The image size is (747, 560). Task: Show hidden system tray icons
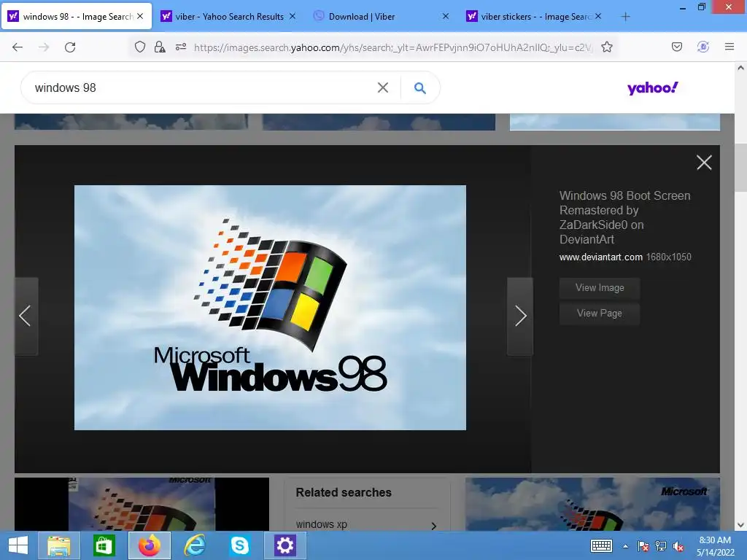[x=625, y=546]
